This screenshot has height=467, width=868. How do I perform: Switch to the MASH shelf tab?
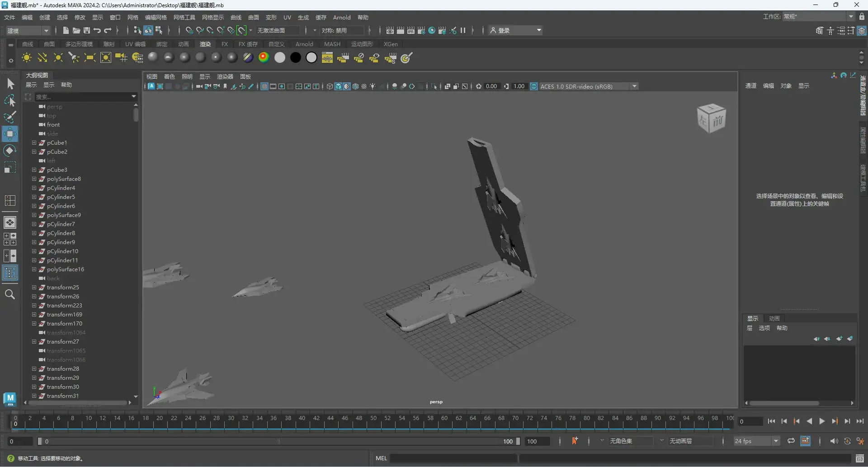click(332, 44)
